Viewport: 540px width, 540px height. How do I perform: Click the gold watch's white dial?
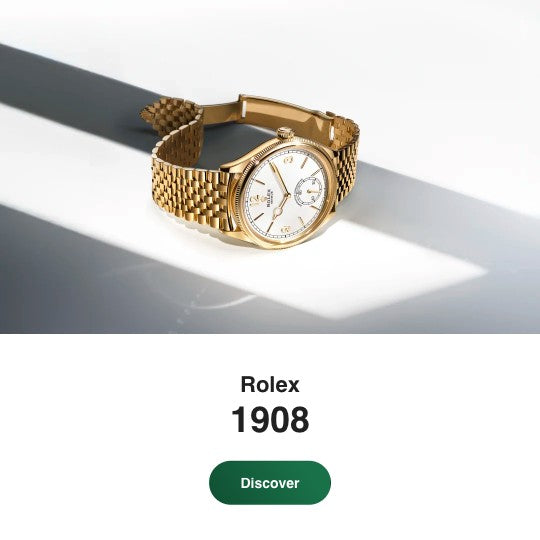coord(286,195)
